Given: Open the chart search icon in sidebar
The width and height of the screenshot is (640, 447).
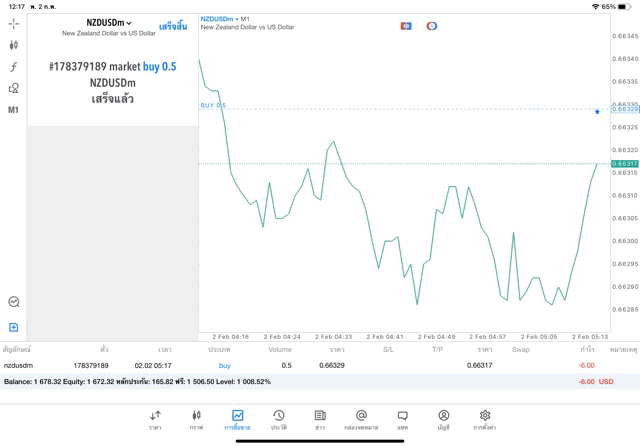Looking at the screenshot, I should (x=14, y=302).
